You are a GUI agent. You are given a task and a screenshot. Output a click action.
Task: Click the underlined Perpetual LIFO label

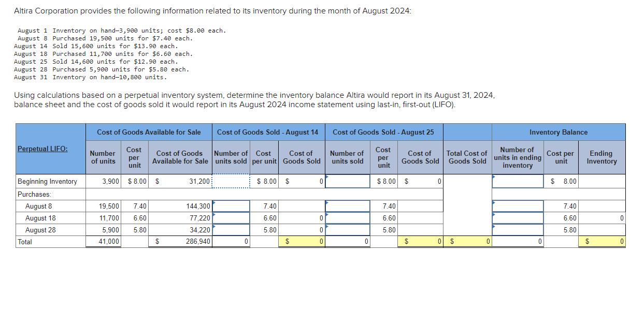click(42, 149)
